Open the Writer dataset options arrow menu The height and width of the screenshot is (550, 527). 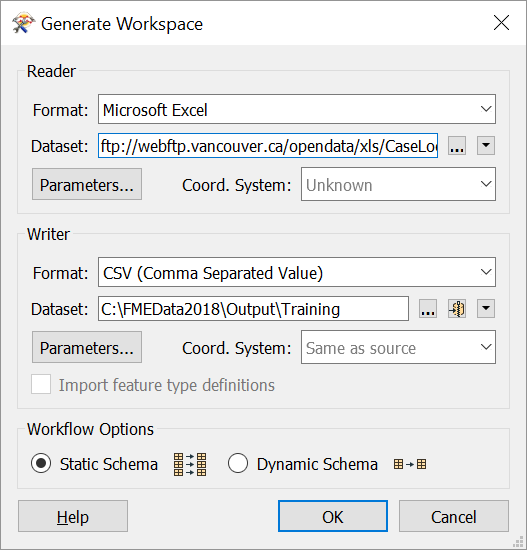[x=486, y=309]
